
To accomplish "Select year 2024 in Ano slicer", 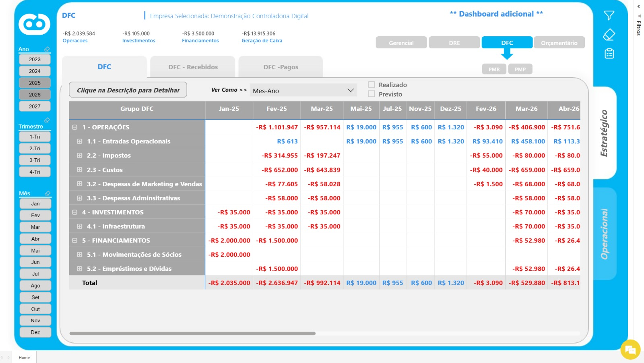I will click(35, 71).
